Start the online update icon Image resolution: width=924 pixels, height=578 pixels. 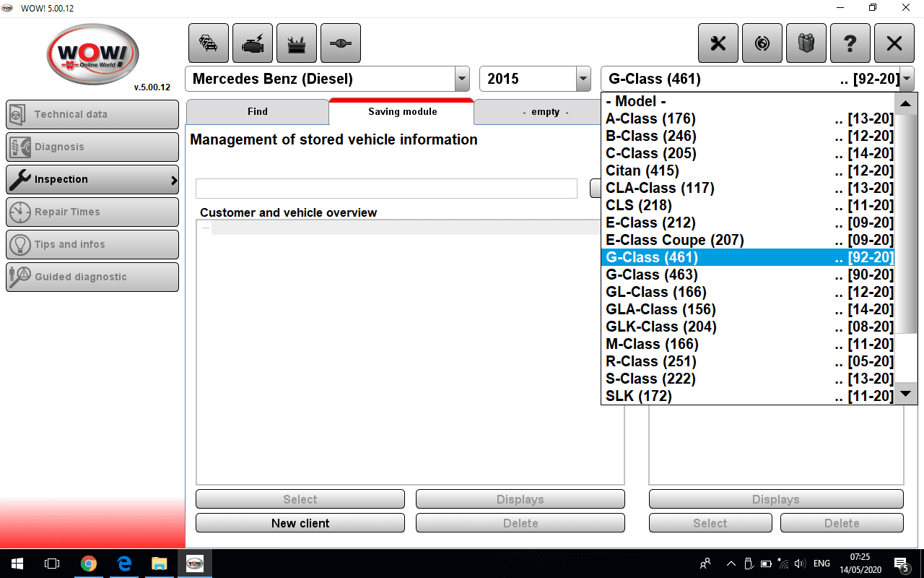click(x=762, y=43)
